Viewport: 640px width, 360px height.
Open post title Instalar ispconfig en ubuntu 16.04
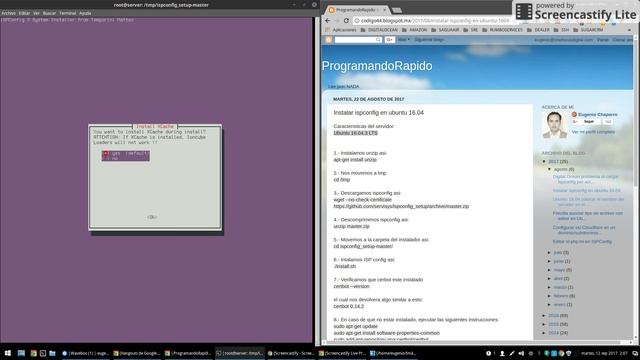tap(378, 113)
